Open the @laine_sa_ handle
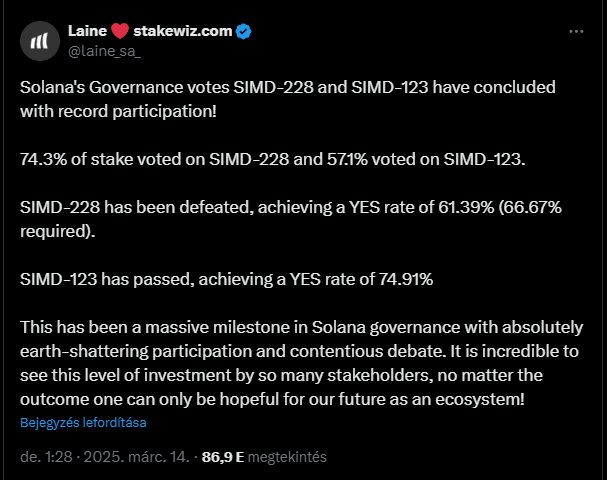The width and height of the screenshot is (607, 480). click(105, 51)
